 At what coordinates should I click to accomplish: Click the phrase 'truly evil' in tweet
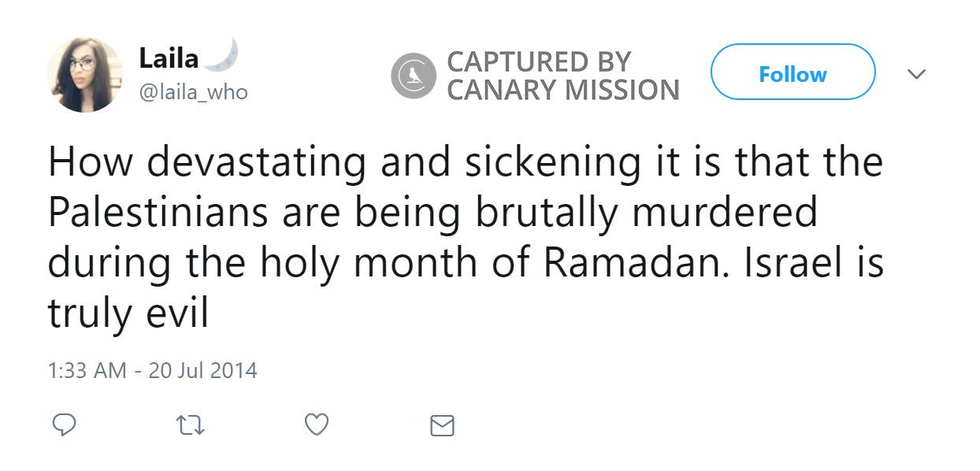128,313
